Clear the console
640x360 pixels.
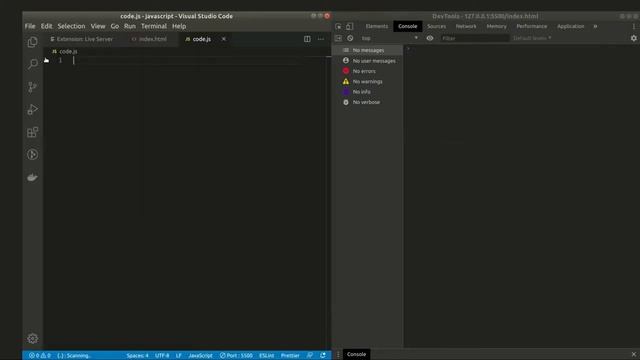point(350,38)
